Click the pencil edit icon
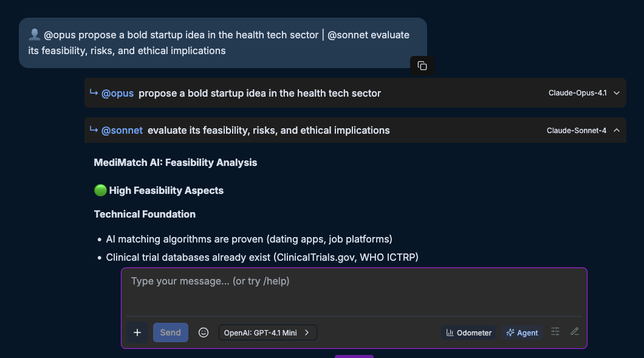The width and height of the screenshot is (644, 358). 574,332
